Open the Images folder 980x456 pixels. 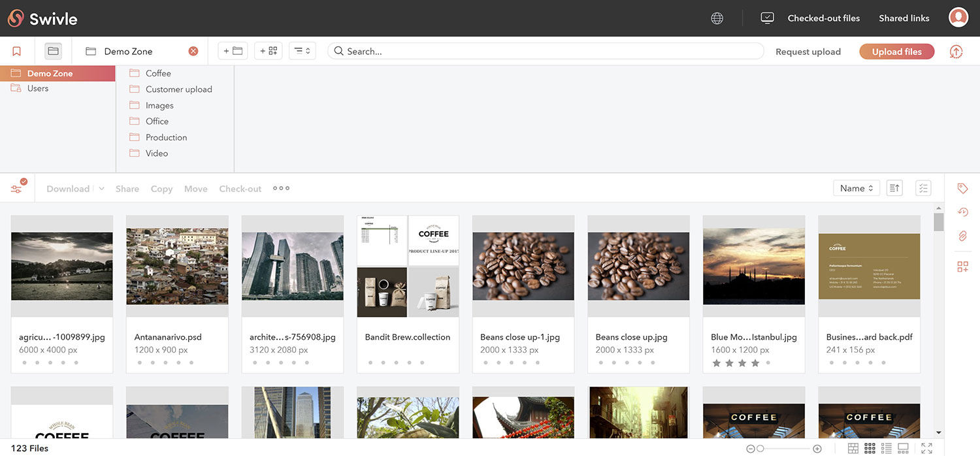coord(159,105)
